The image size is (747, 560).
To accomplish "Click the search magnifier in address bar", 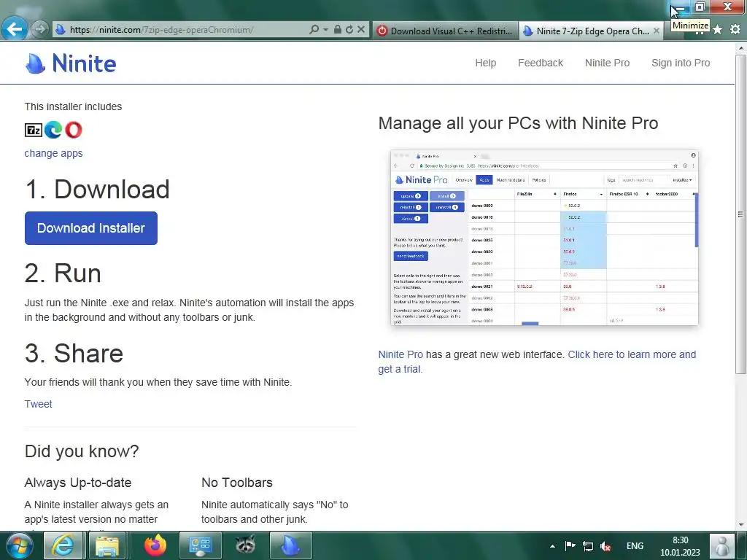I will pyautogui.click(x=314, y=29).
